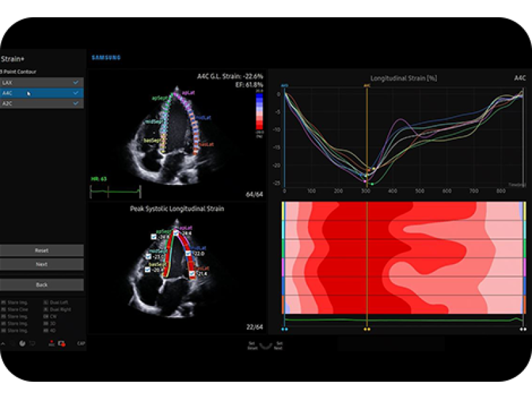The width and height of the screenshot is (532, 399).
Task: Click the Reset button
Action: pos(41,251)
